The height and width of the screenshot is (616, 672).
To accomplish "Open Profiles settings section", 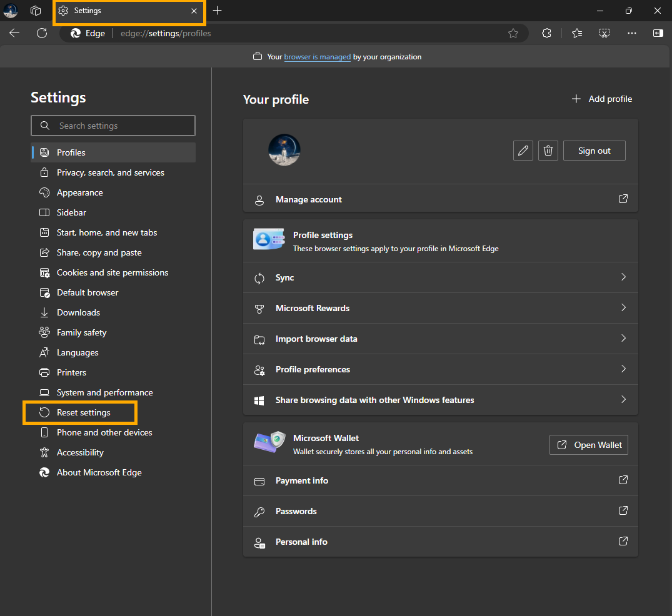I will click(114, 152).
